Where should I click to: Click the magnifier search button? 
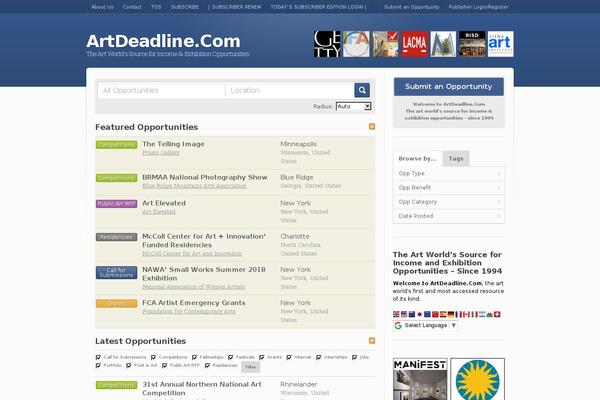[362, 90]
